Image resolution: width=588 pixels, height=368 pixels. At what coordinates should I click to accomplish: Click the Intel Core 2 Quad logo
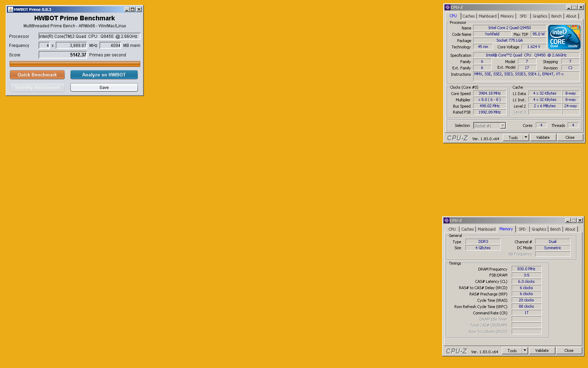coord(564,37)
